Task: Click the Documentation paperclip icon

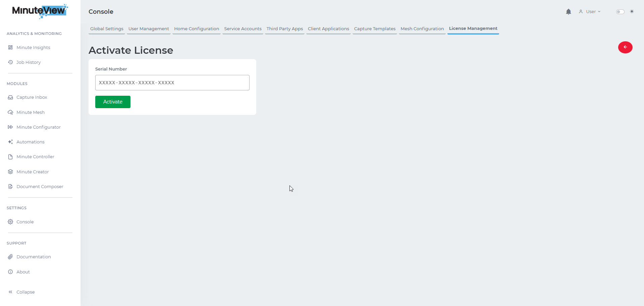Action: tap(10, 257)
